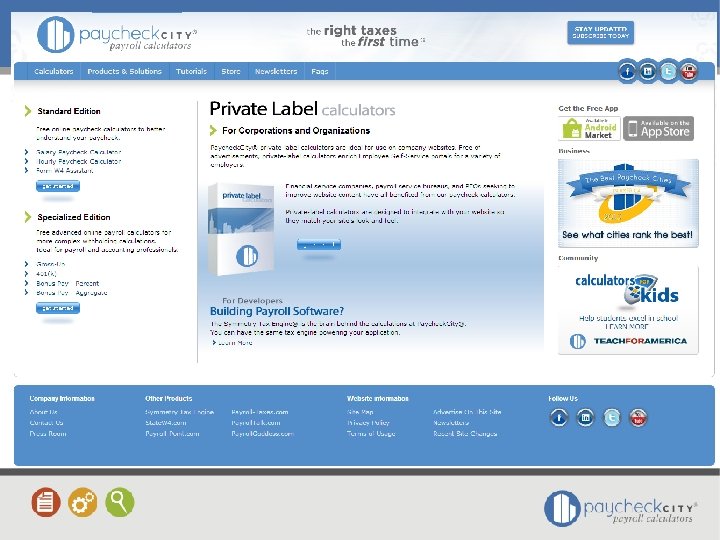Screen dimensions: 720x540
Task: Open the YouTube icon in the header
Action: click(x=689, y=72)
